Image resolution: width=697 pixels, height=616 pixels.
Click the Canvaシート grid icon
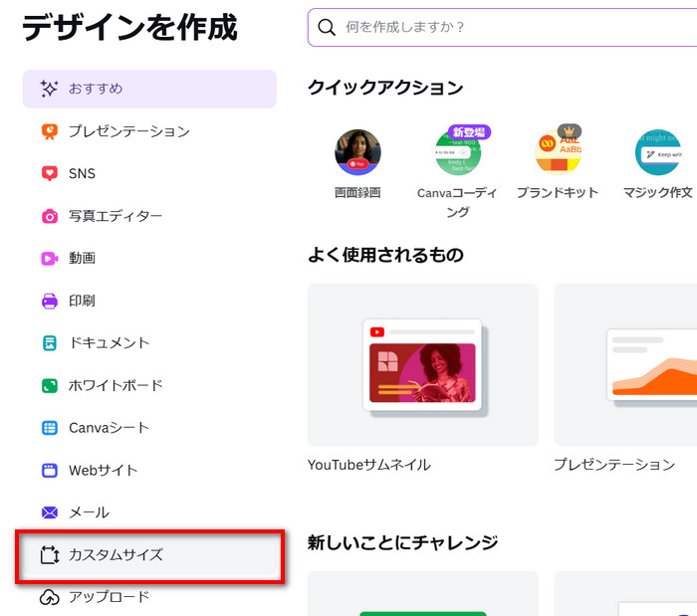click(49, 428)
